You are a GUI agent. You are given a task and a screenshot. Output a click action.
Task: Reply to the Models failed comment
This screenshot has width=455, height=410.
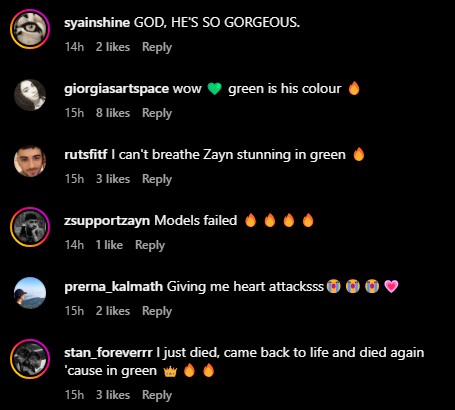(150, 245)
